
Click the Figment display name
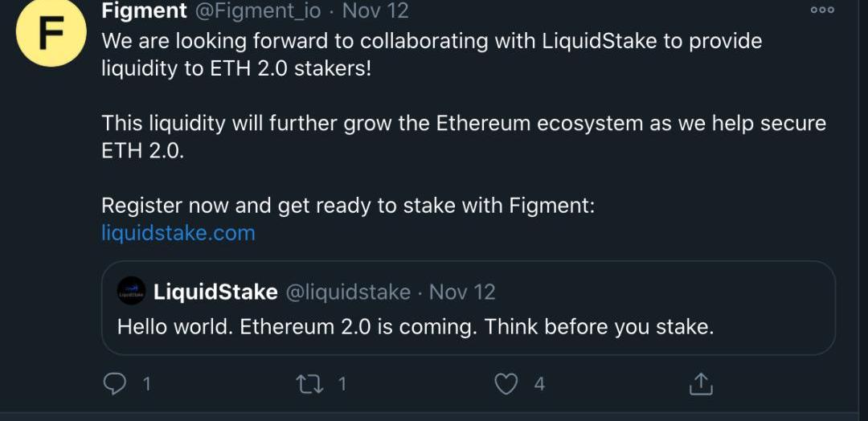tap(144, 11)
